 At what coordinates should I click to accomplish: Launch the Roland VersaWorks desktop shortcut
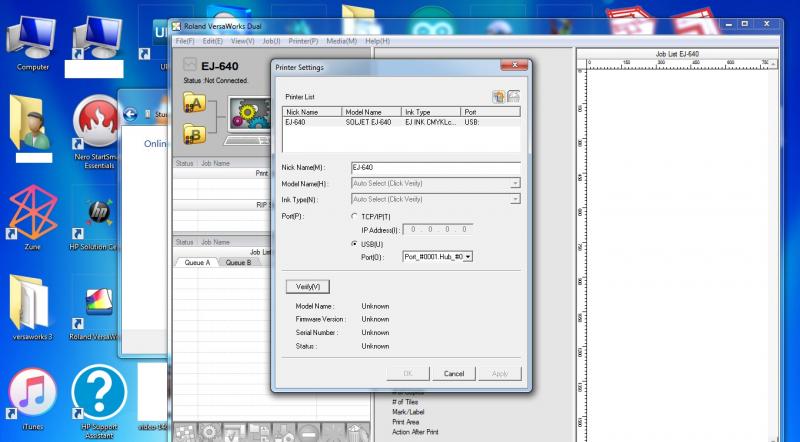click(95, 313)
